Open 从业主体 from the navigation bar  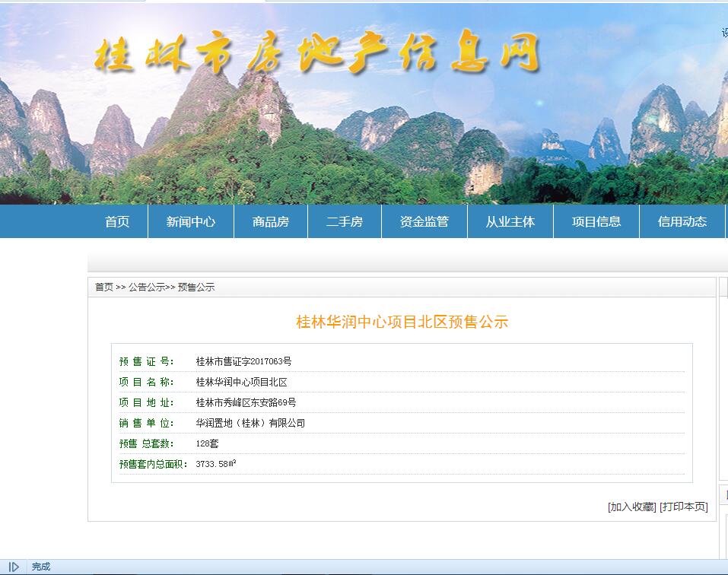point(510,222)
